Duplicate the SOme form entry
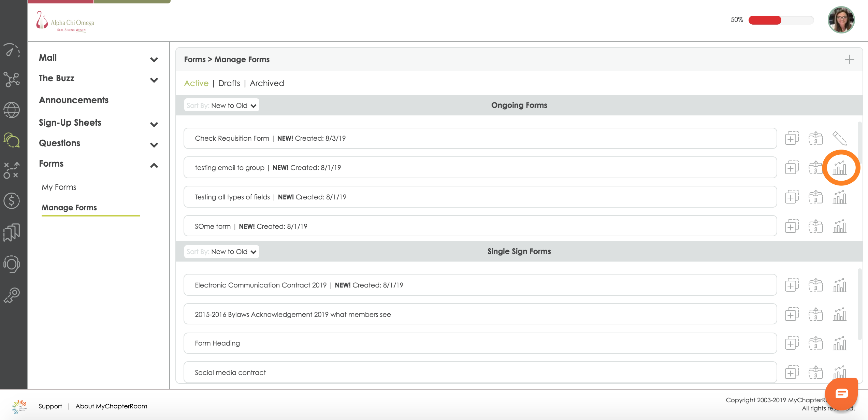The width and height of the screenshot is (868, 420). click(792, 226)
